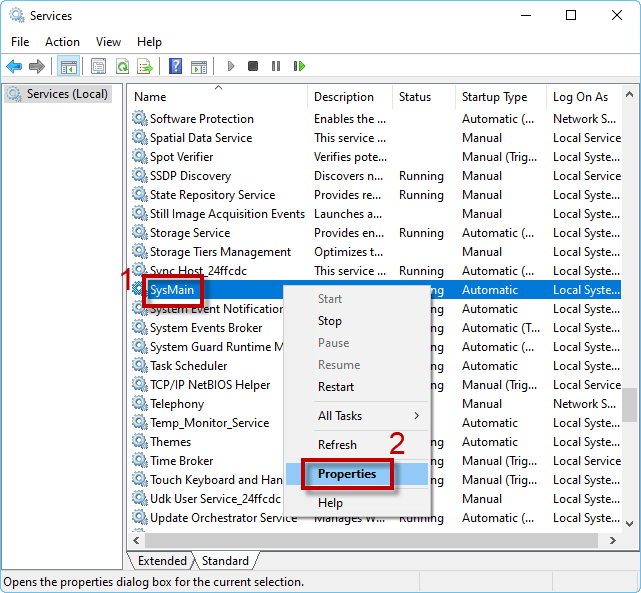Select Storage Tiers Management row
The height and width of the screenshot is (593, 641).
[376, 252]
